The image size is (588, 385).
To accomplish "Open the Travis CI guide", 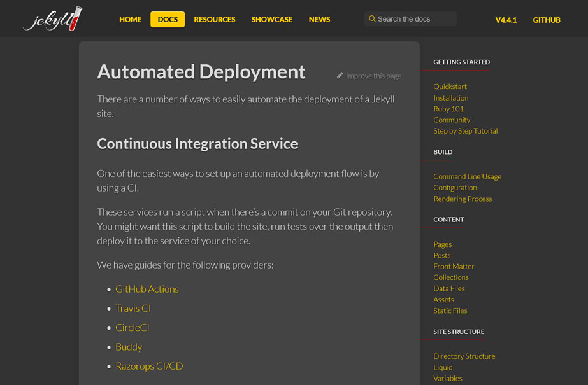I will coord(133,308).
